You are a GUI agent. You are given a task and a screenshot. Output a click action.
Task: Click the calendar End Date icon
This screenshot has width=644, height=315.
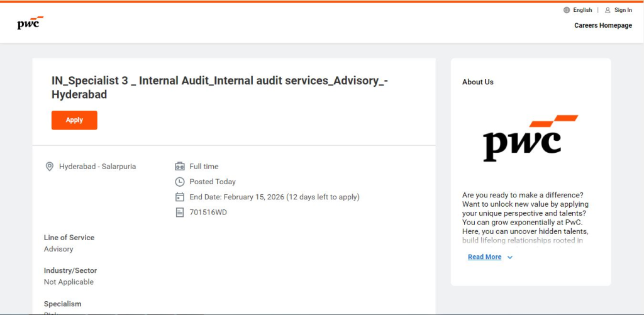tap(179, 197)
